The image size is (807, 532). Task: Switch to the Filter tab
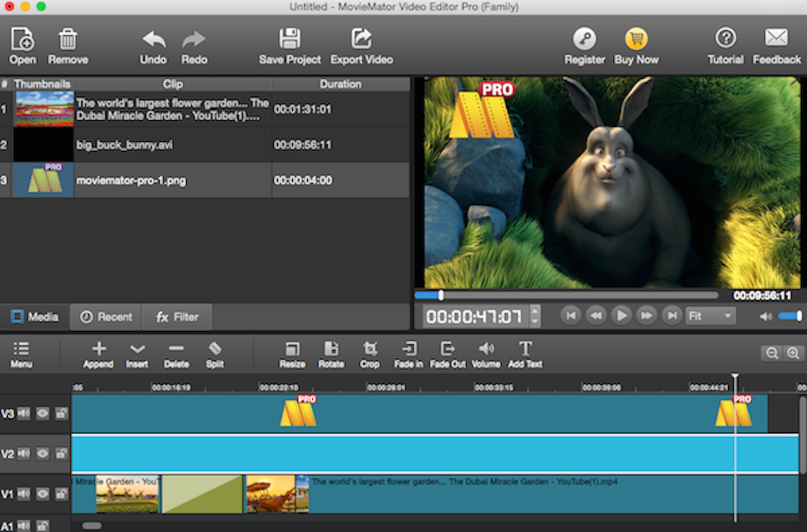[x=177, y=316]
